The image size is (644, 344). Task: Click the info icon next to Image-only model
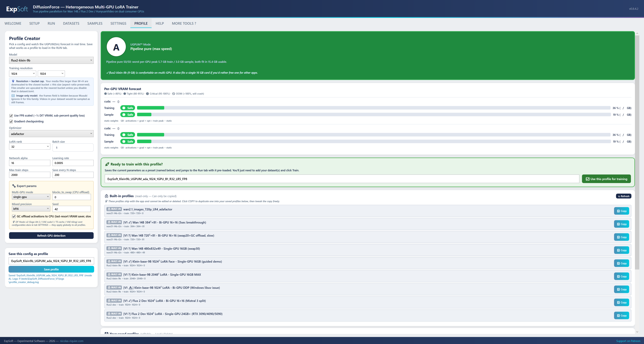click(13, 95)
